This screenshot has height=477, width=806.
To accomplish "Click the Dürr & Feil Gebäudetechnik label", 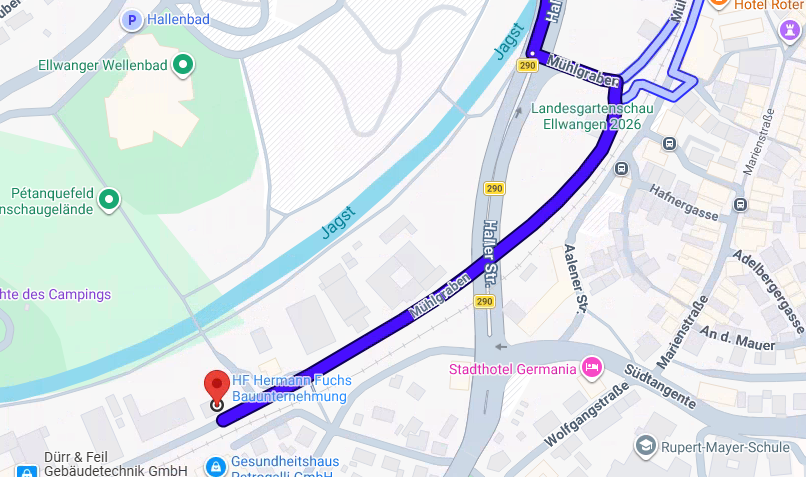I will (116, 464).
